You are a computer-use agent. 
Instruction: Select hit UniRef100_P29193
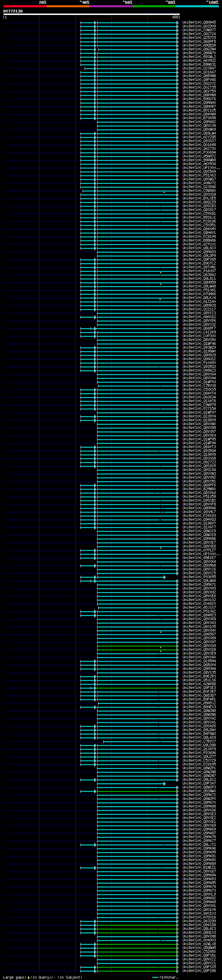[x=199, y=516]
